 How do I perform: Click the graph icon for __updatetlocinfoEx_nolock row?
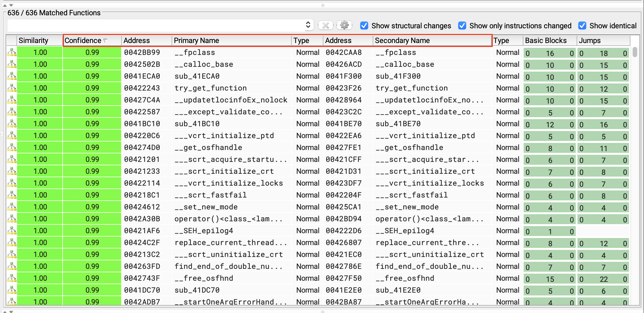pyautogui.click(x=12, y=100)
